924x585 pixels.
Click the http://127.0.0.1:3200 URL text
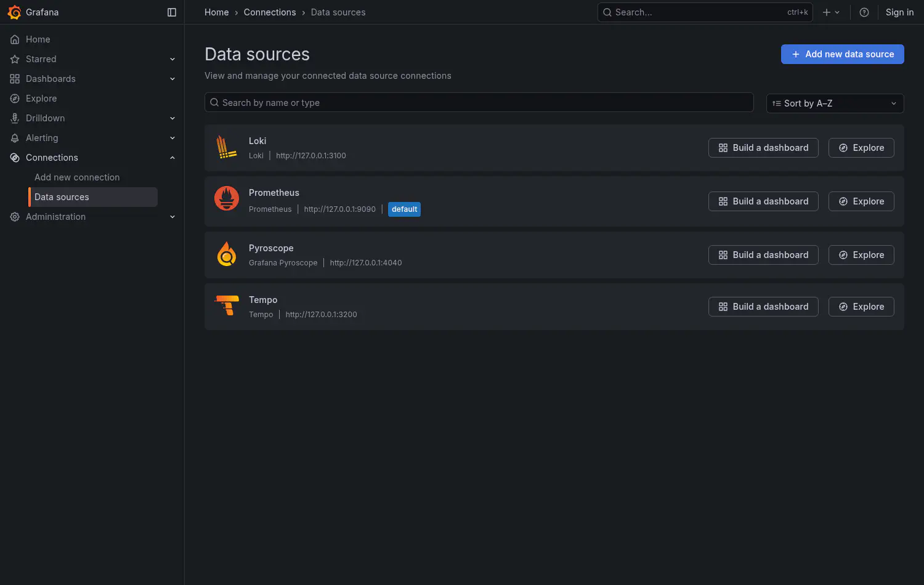(x=321, y=315)
